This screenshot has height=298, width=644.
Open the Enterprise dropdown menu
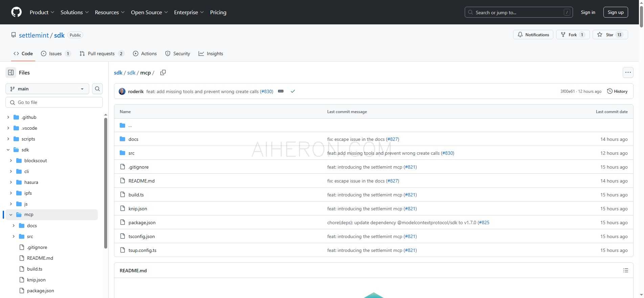pos(189,12)
